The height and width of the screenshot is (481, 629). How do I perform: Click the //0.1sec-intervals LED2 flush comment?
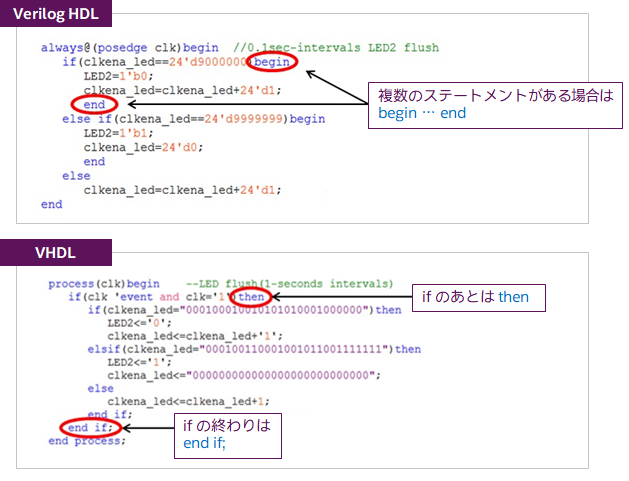tap(335, 48)
